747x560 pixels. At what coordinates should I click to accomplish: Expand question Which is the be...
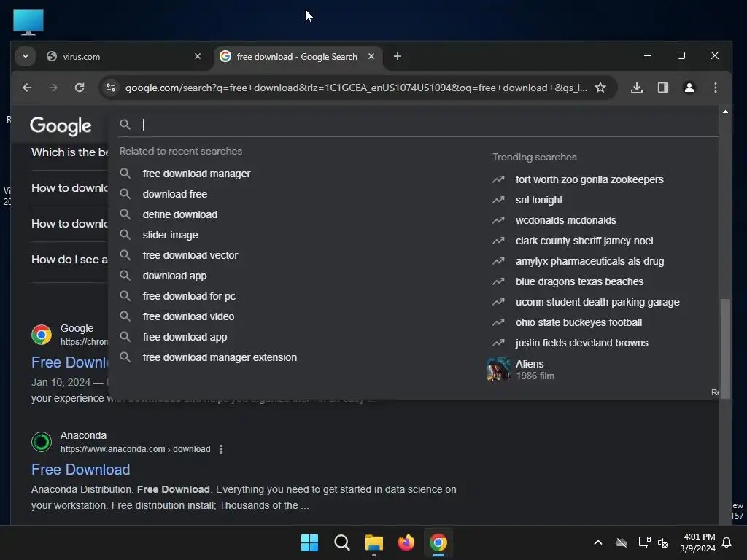pyautogui.click(x=69, y=152)
